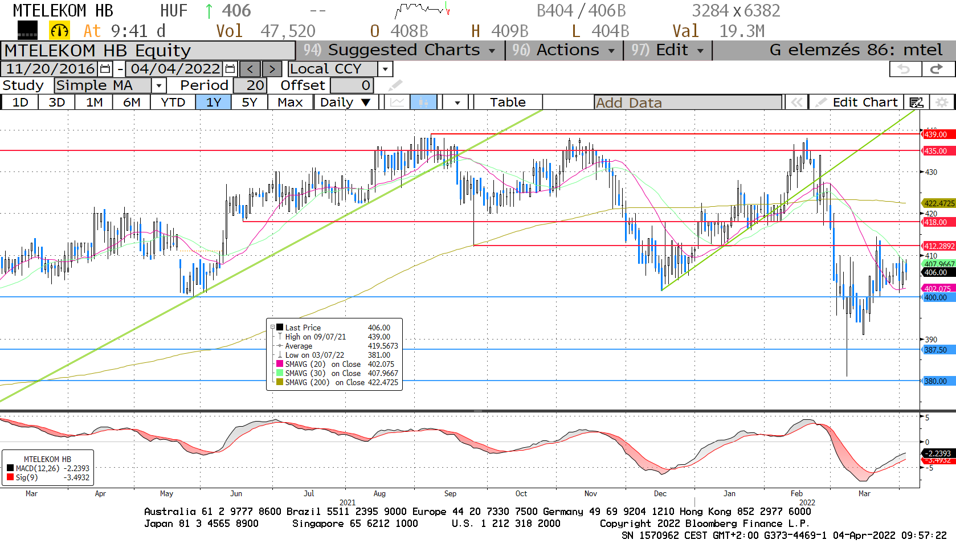Click the Add Data input field

point(688,103)
